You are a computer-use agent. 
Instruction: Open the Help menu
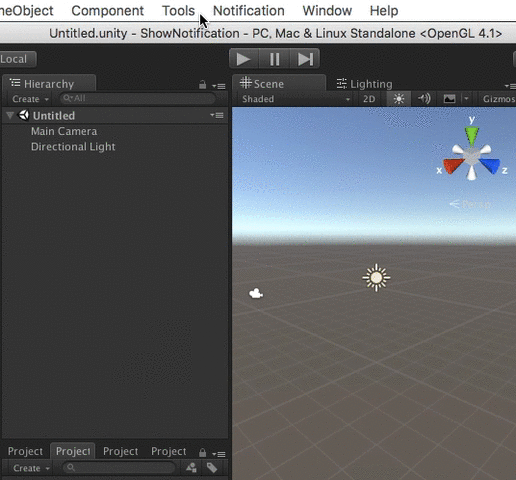[x=384, y=11]
